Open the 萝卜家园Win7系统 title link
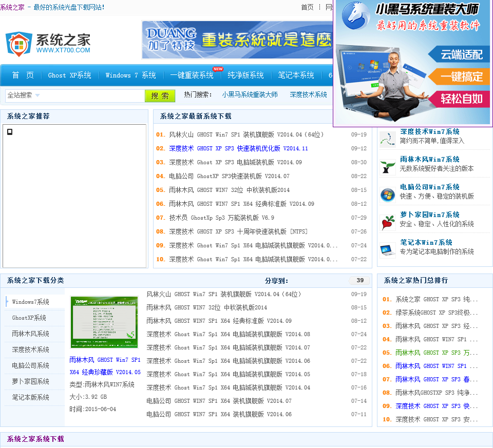Screen dimensions: 493x448 click(x=429, y=215)
